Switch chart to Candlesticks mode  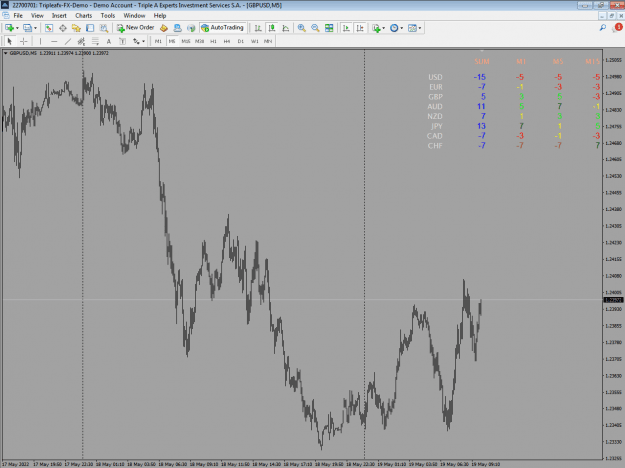coord(272,28)
